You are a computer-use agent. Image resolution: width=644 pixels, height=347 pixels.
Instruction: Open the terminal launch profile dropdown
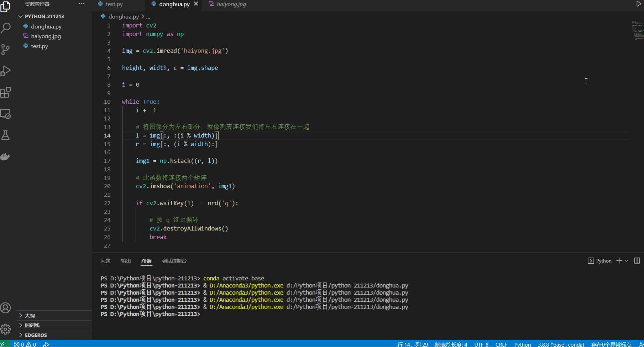click(627, 261)
